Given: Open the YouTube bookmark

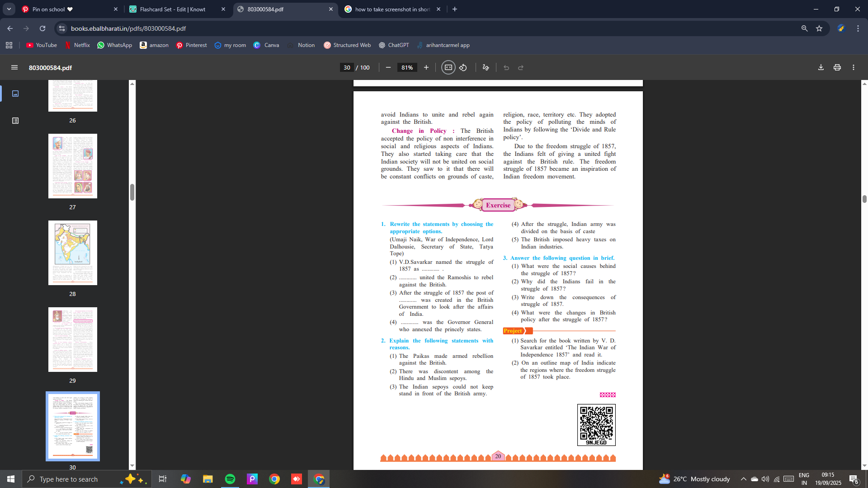Looking at the screenshot, I should (x=42, y=45).
